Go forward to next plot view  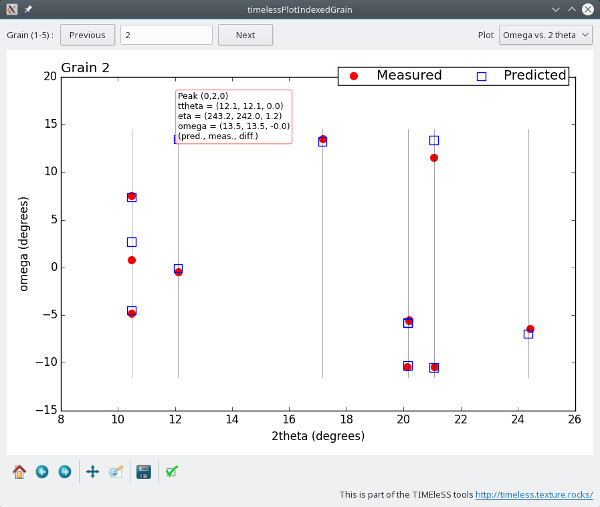(x=65, y=471)
